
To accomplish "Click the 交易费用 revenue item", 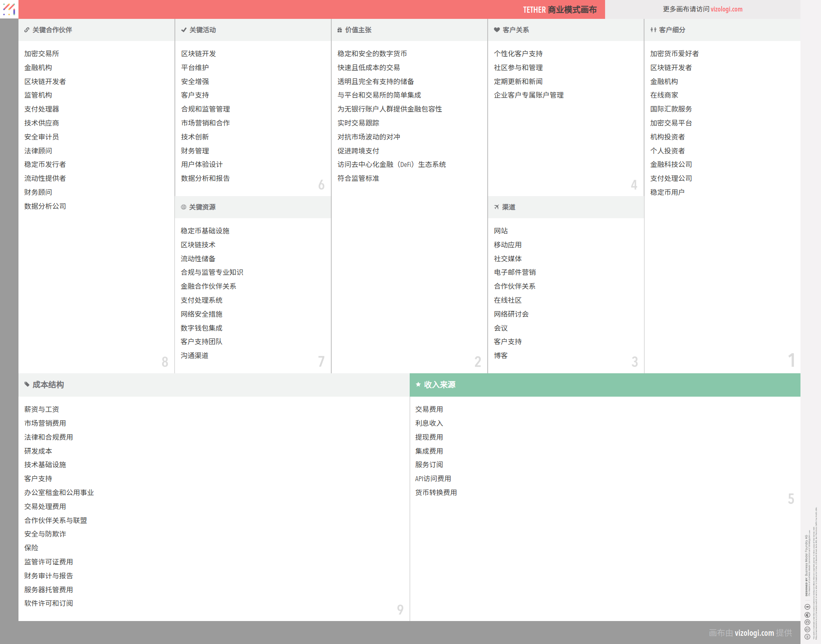I will click(429, 409).
